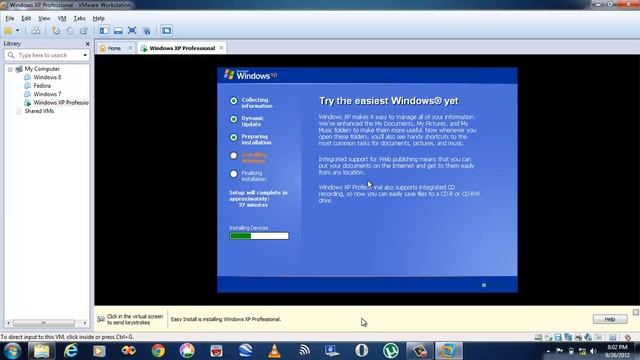Screen dimensions: 640x360
Task: Enter full screen mode via toolbar icon
Action: pos(132,31)
